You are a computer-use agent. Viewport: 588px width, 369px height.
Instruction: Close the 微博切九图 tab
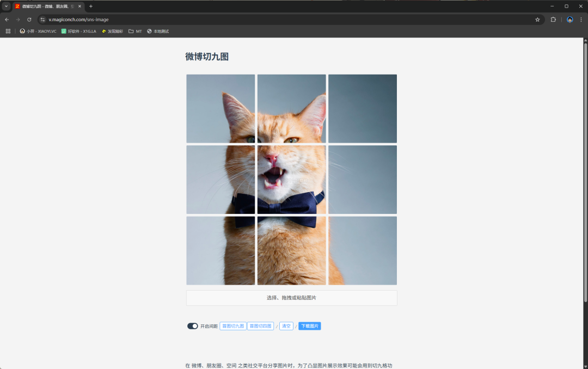[79, 6]
